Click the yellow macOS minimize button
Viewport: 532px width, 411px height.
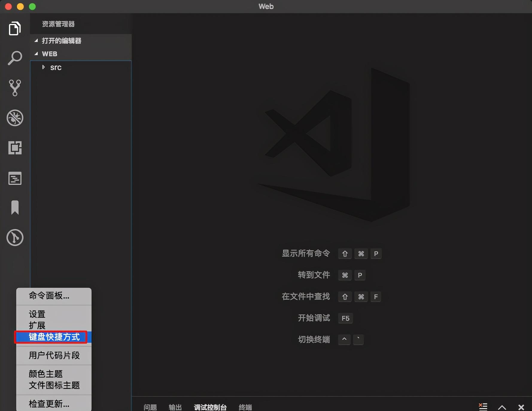[x=20, y=7]
